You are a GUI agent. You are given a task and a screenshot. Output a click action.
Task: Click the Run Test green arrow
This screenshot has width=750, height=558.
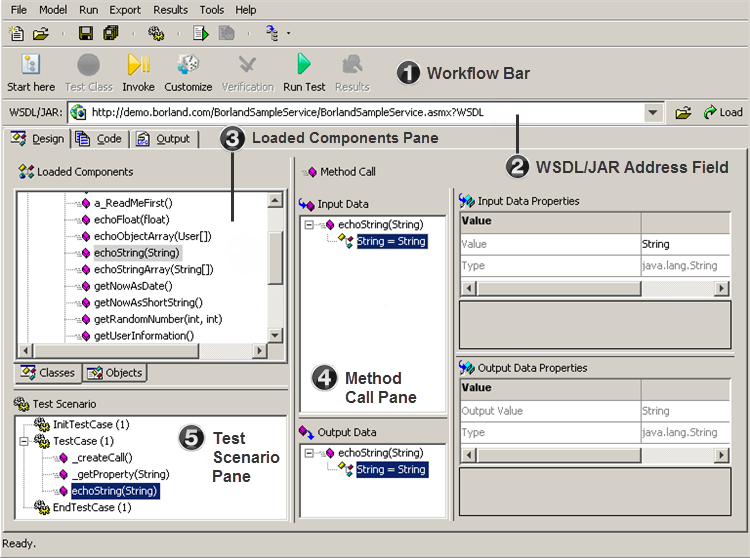click(304, 65)
